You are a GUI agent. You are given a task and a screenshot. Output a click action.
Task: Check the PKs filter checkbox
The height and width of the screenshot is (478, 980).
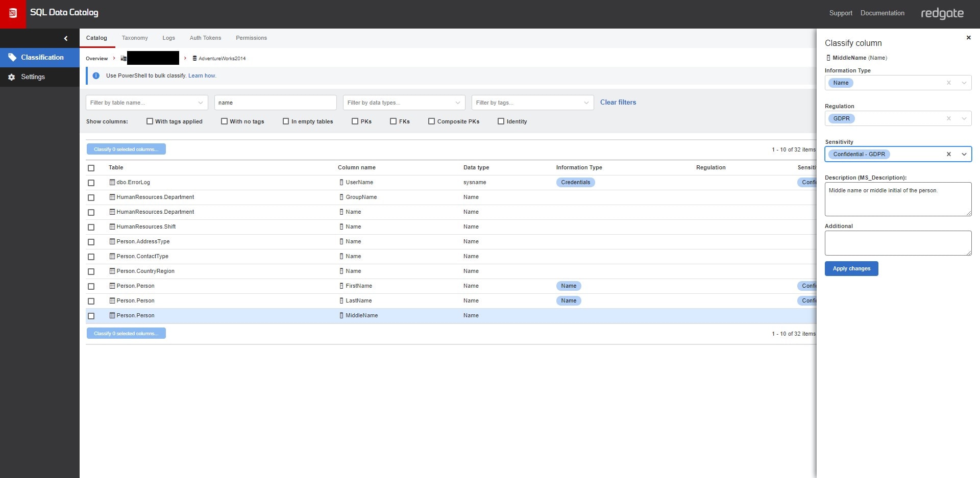(355, 121)
